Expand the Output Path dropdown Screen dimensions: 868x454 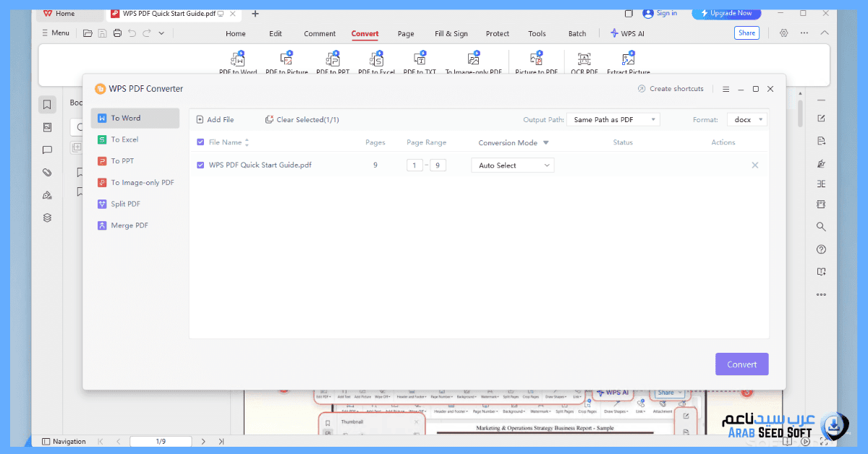pos(613,119)
